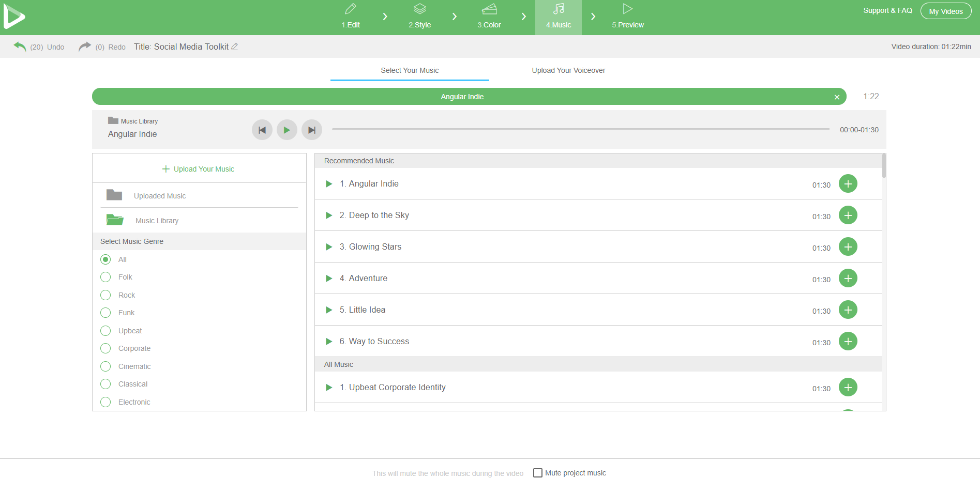The width and height of the screenshot is (980, 478).
Task: Click Upload Your Music
Action: click(199, 169)
